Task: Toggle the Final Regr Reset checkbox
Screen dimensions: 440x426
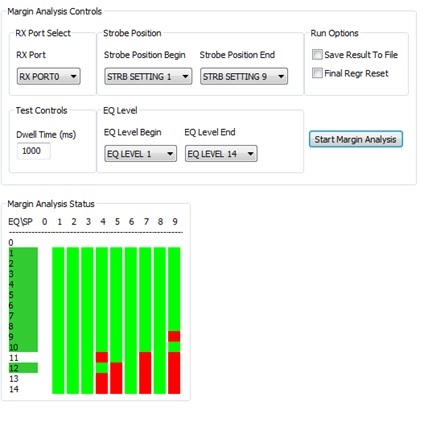Action: pyautogui.click(x=317, y=73)
